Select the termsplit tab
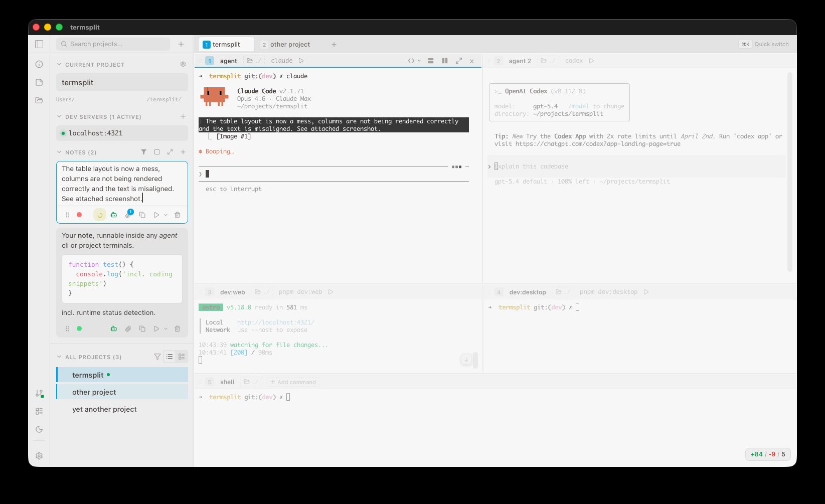The width and height of the screenshot is (825, 504). pos(226,44)
